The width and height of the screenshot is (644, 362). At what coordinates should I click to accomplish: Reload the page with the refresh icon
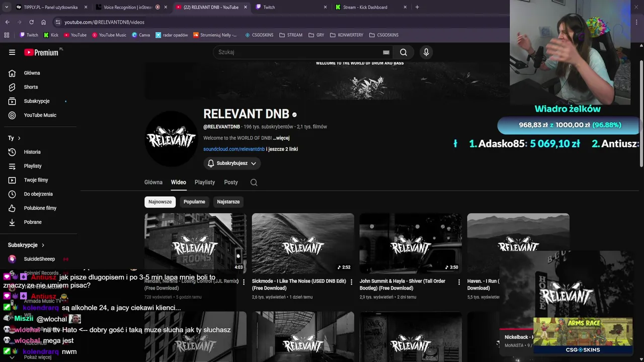pos(31,22)
